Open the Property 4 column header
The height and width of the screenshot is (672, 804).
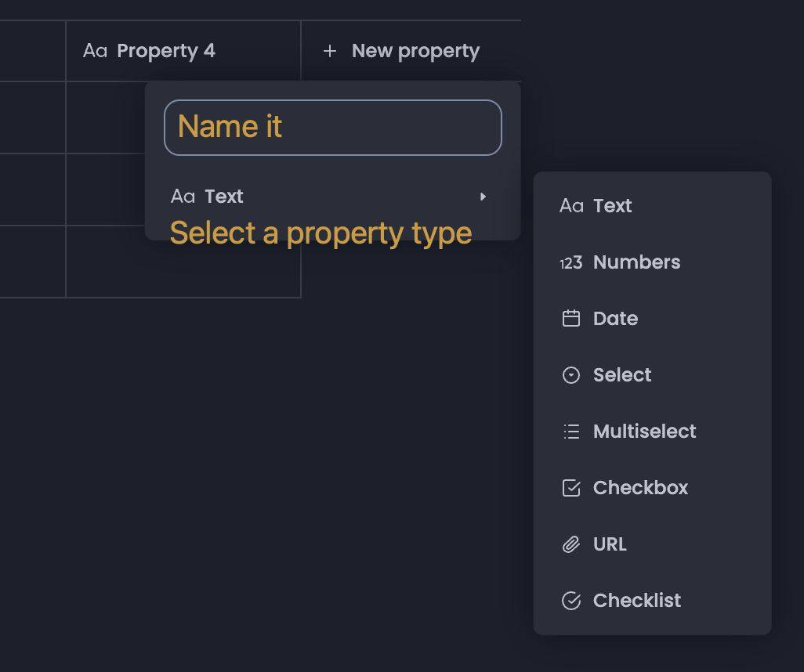(x=165, y=51)
